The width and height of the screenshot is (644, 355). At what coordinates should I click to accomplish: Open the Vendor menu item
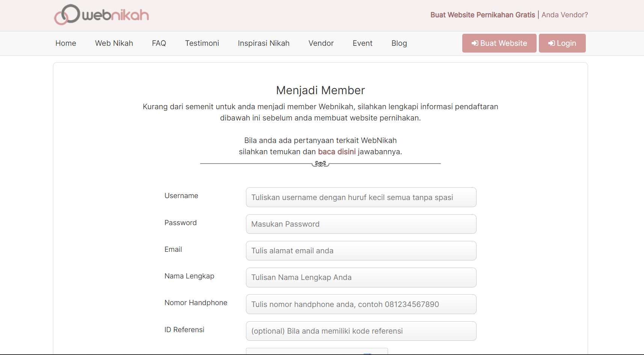click(321, 43)
